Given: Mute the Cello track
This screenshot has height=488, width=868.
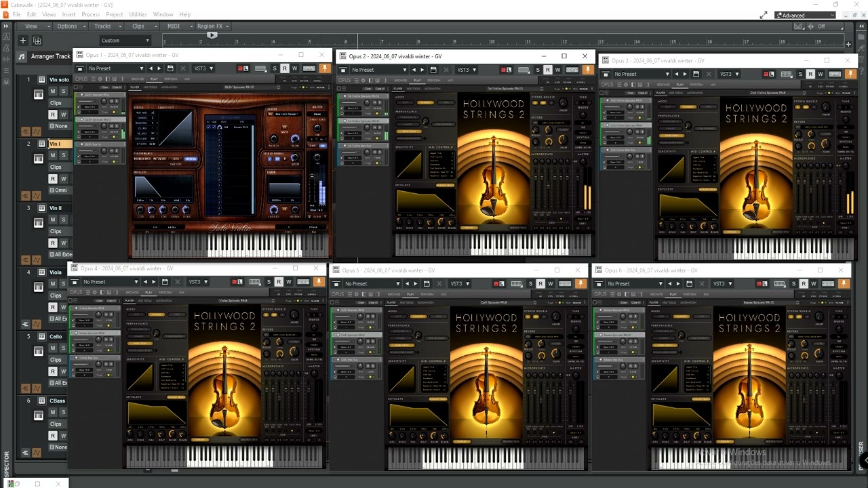Looking at the screenshot, I should pos(53,348).
